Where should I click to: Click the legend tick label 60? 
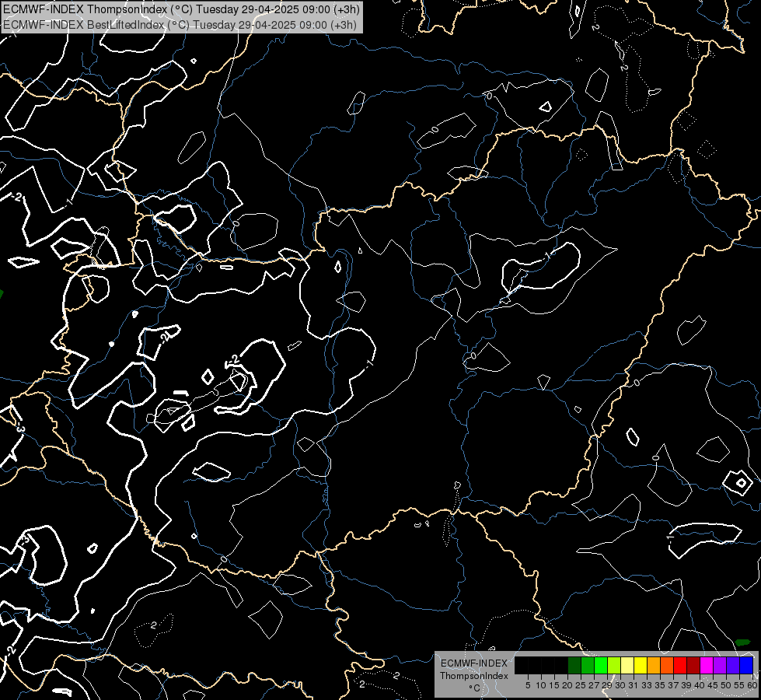752,685
